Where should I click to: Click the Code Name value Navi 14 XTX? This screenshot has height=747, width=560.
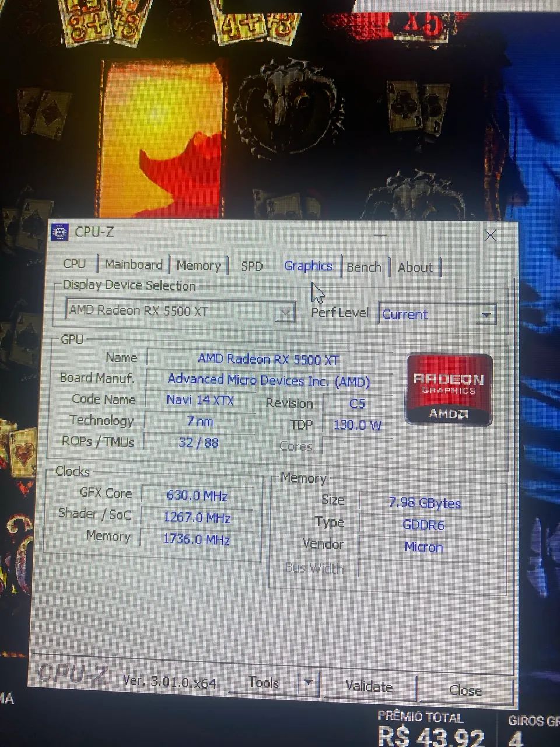click(200, 400)
